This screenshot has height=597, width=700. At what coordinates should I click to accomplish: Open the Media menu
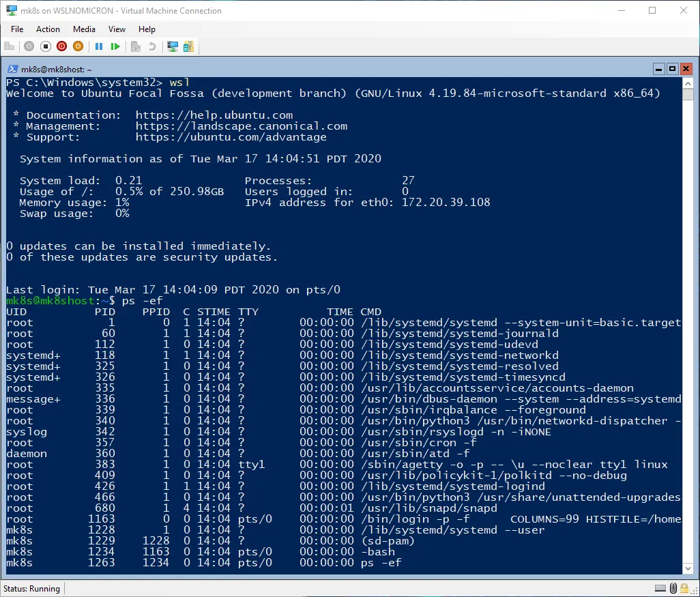(x=84, y=29)
